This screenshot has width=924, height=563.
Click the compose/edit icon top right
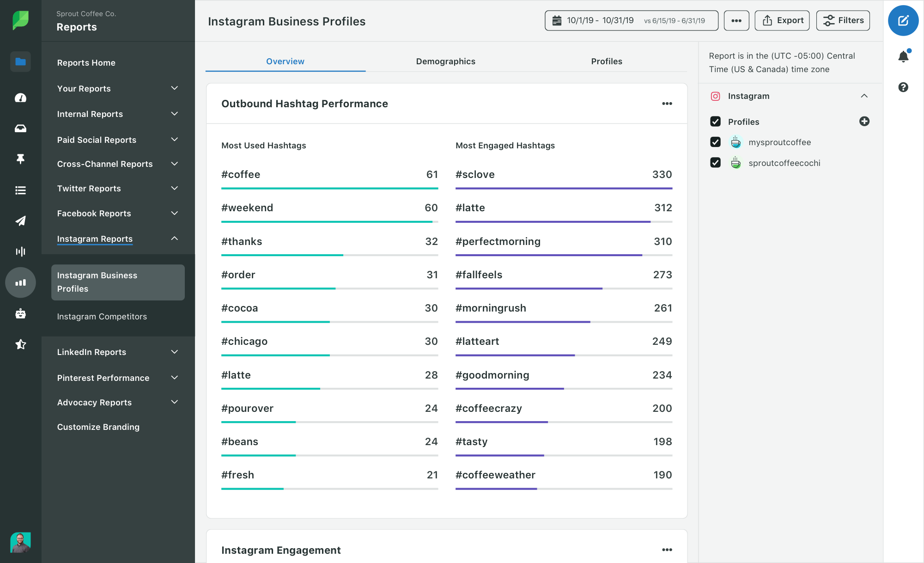click(x=904, y=21)
